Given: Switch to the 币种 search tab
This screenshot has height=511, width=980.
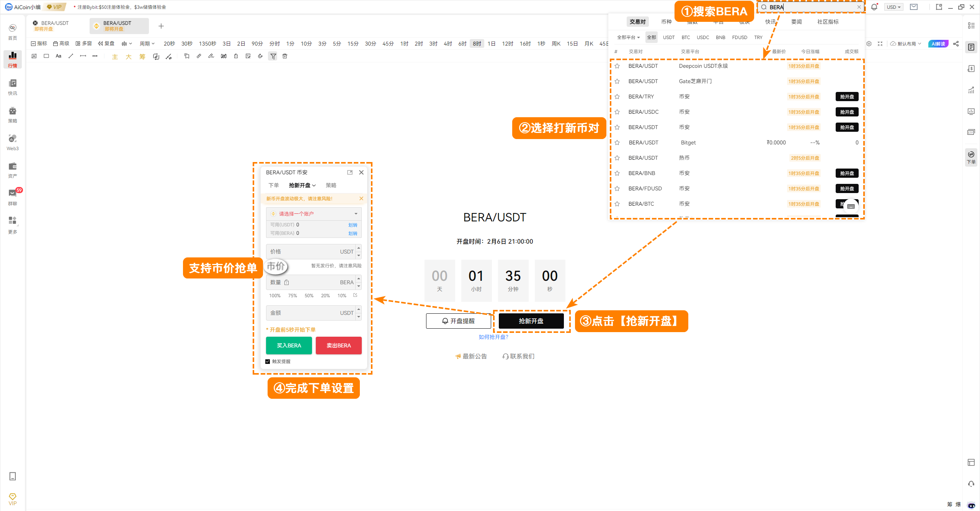Looking at the screenshot, I should (x=666, y=22).
